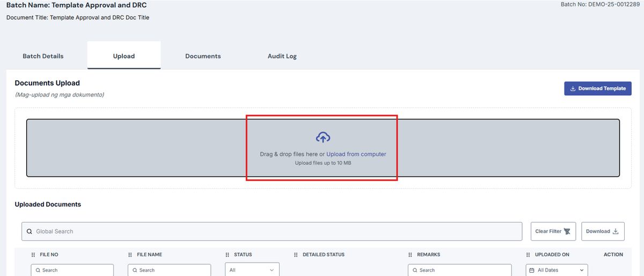Click the DETAILED STATUS column drag handle
Viewport: 644px width, 276px height.
[x=296, y=255]
